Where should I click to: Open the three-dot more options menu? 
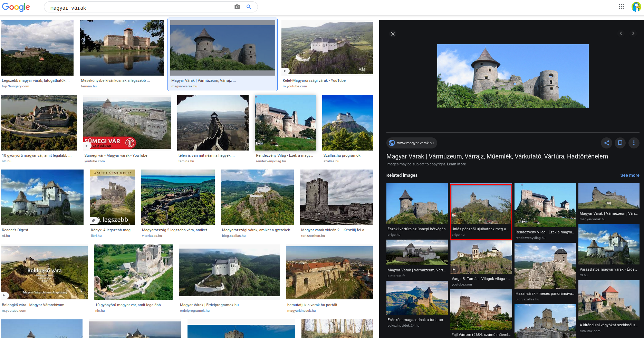pos(634,143)
